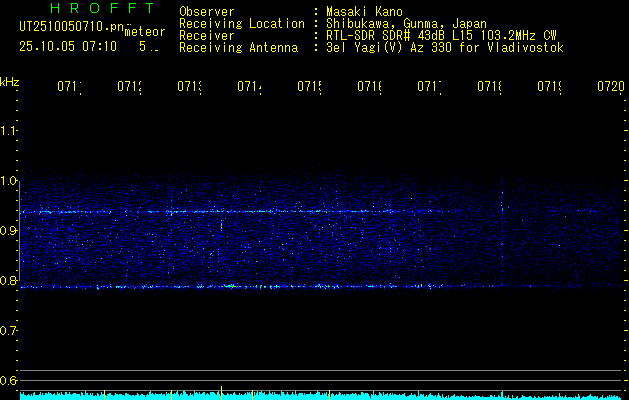Click the kHz axis unit label
The width and height of the screenshot is (629, 400).
[x=9, y=82]
